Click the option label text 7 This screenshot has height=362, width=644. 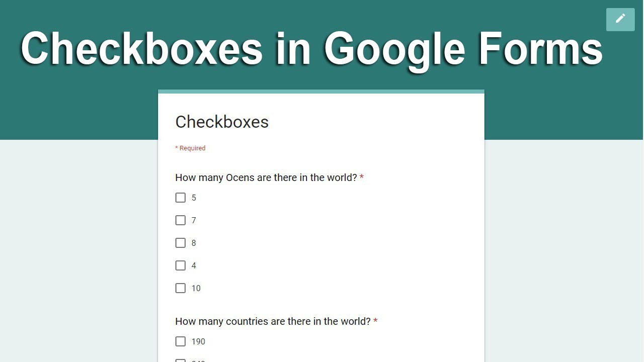[194, 221]
